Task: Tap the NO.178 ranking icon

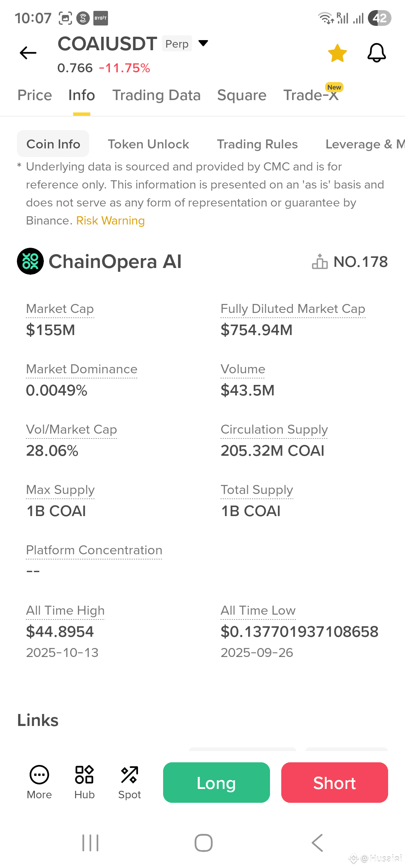Action: [320, 262]
